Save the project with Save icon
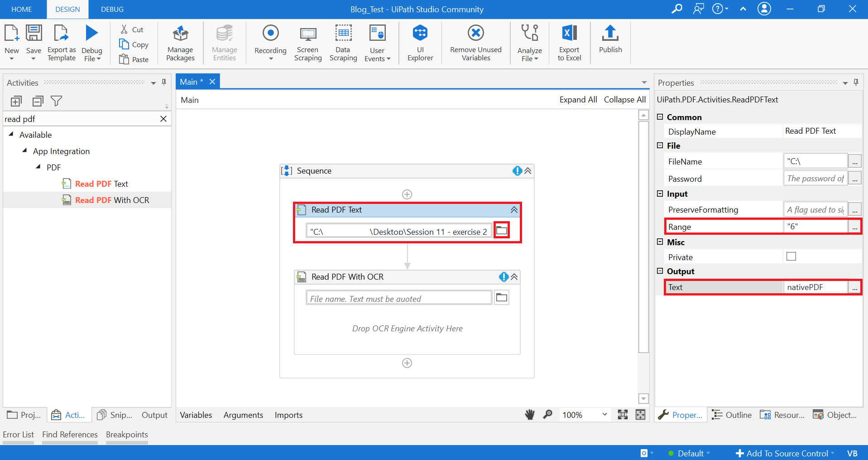The image size is (868, 460). (34, 33)
